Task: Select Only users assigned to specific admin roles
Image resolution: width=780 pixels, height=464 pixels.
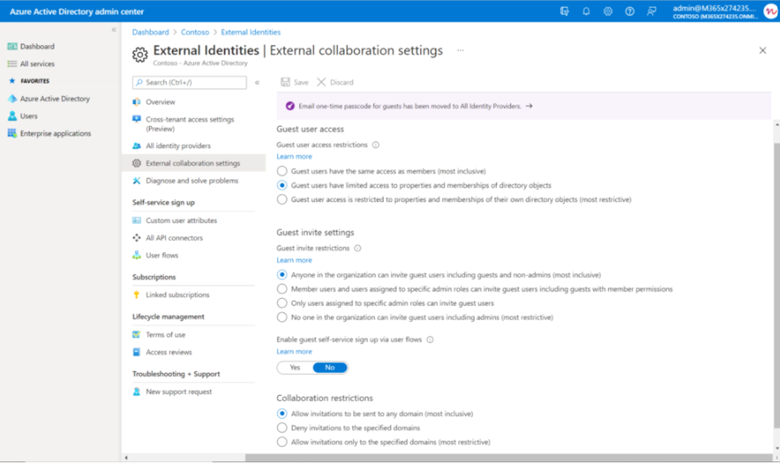Action: [x=282, y=303]
